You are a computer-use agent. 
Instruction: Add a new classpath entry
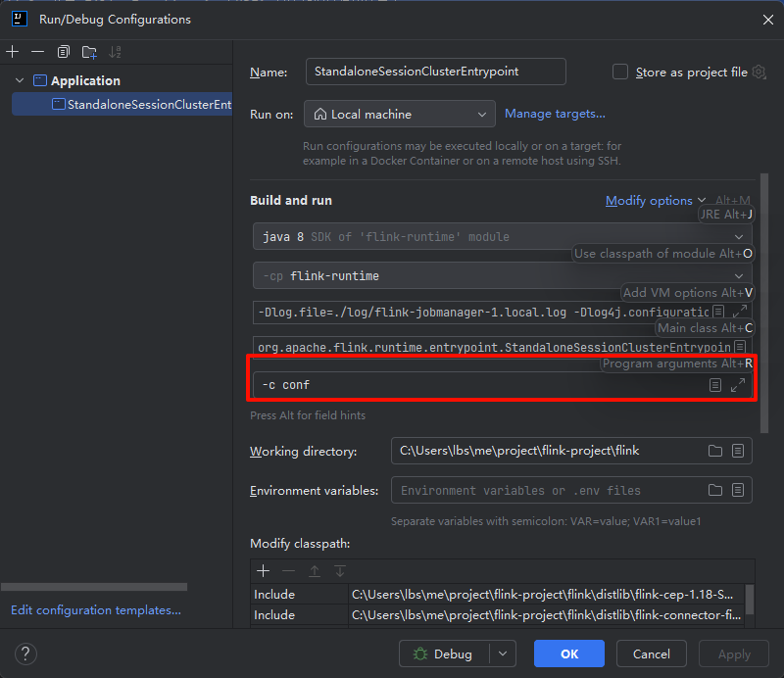[x=263, y=570]
